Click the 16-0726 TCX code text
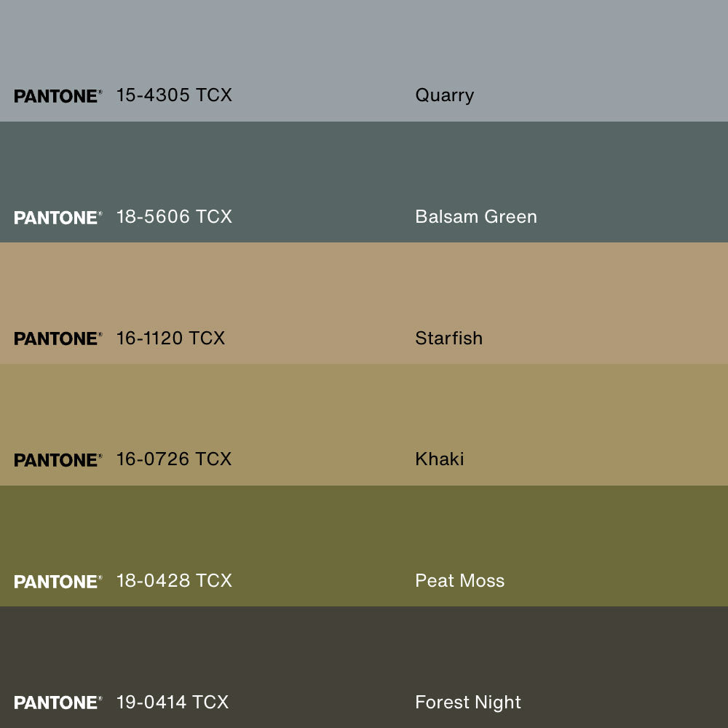The image size is (728, 728). pyautogui.click(x=174, y=459)
